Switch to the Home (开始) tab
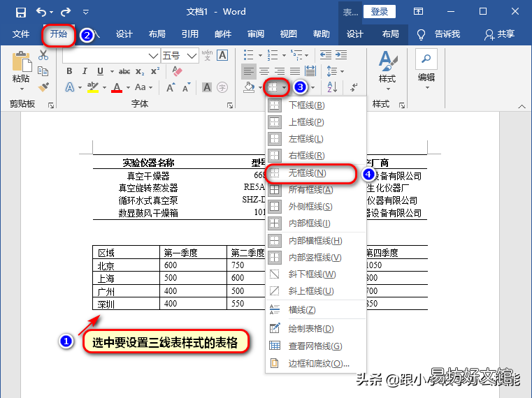 coord(59,34)
